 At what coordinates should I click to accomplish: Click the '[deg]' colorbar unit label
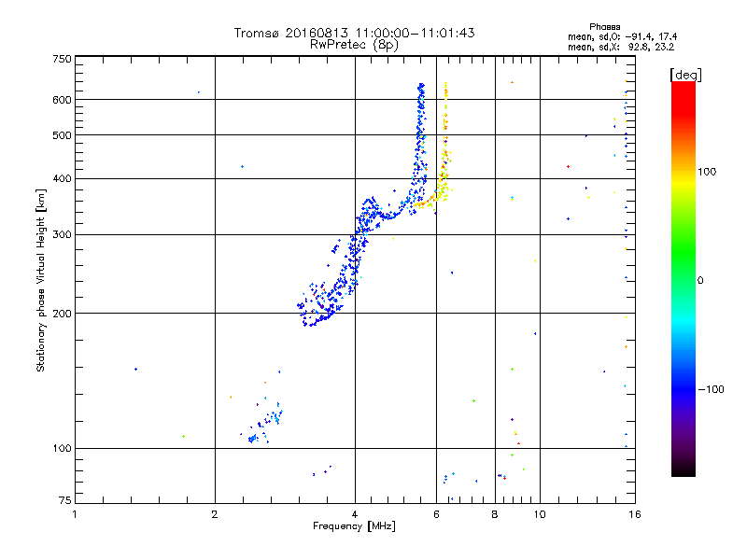coord(685,75)
